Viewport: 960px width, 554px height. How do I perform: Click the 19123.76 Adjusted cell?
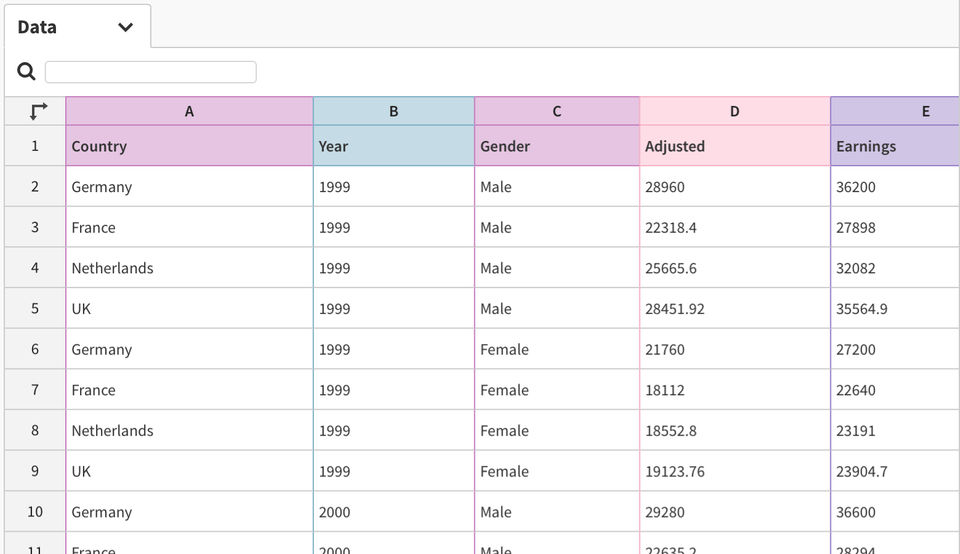tap(735, 471)
